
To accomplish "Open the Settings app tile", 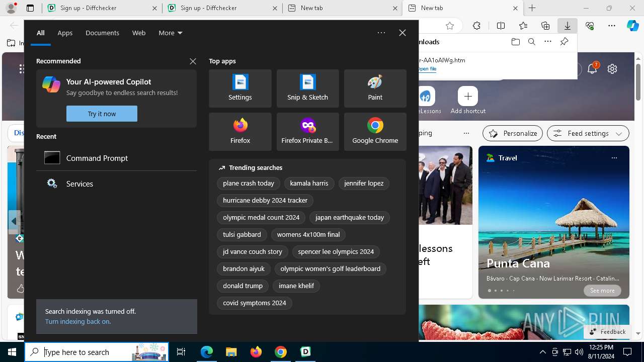I will [240, 88].
